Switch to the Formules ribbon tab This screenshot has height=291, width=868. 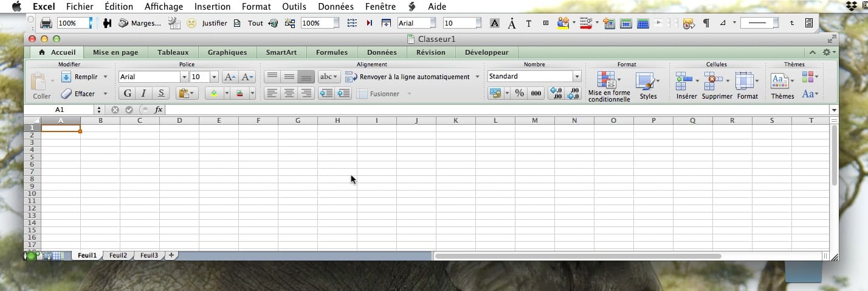[332, 52]
